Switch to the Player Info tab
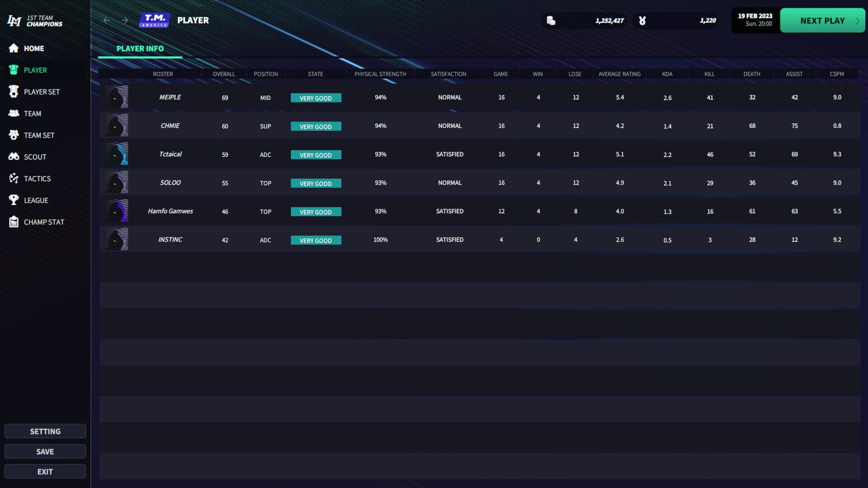 tap(140, 48)
